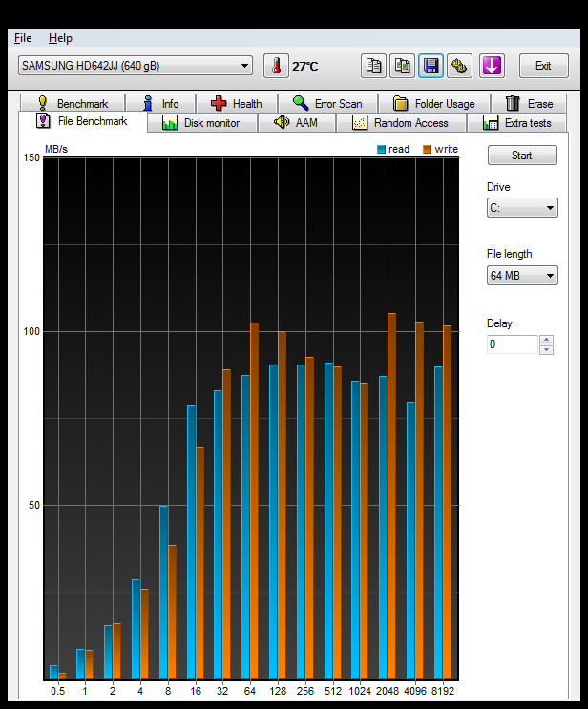This screenshot has height=709, width=588.
Task: Exit the application with Exit button
Action: click(543, 66)
